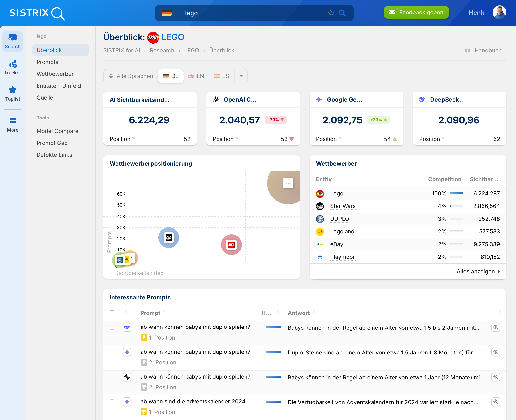The height and width of the screenshot is (420, 516).
Task: Click the Feedback geben button
Action: [x=416, y=12]
